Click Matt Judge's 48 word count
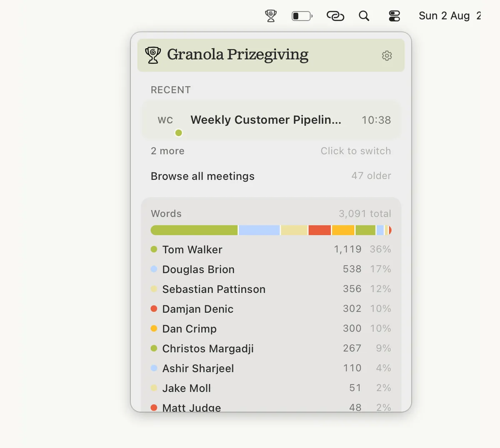This screenshot has width=500, height=448. click(355, 407)
